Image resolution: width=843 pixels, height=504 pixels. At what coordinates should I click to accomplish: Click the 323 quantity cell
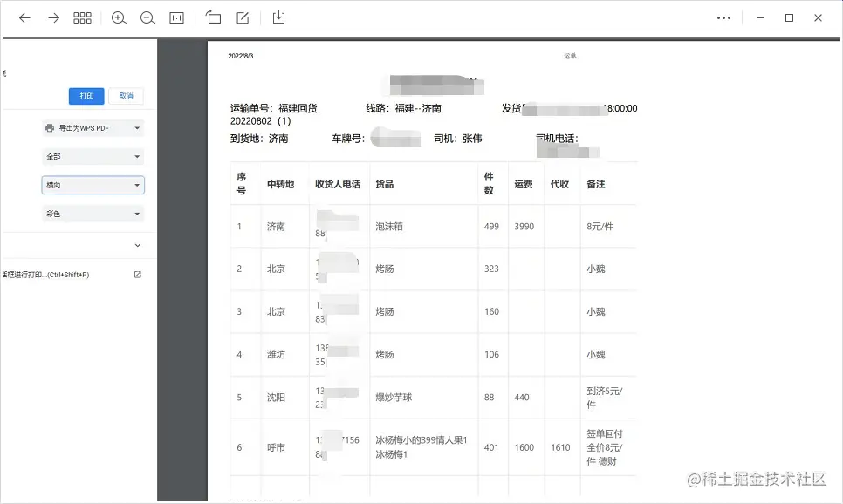[491, 269]
